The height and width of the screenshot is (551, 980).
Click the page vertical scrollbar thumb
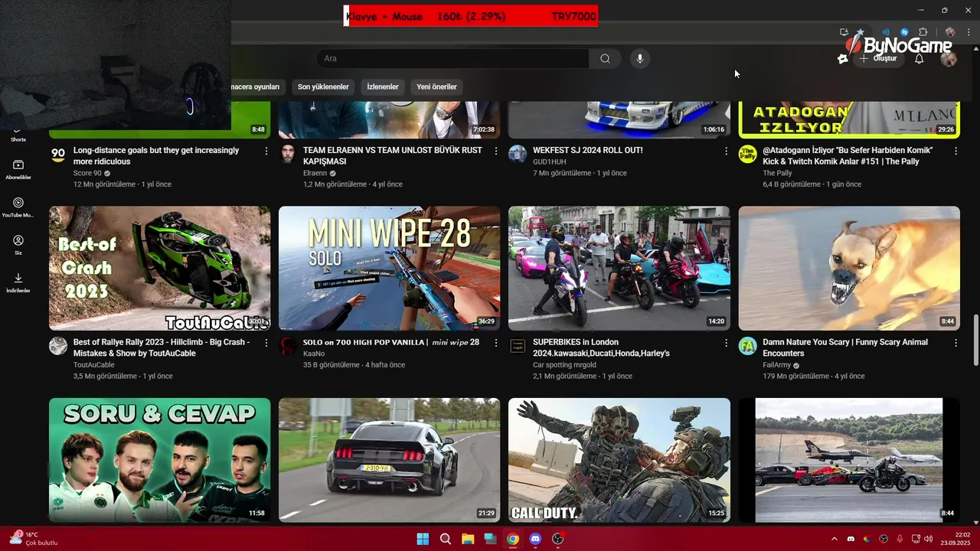pyautogui.click(x=975, y=341)
